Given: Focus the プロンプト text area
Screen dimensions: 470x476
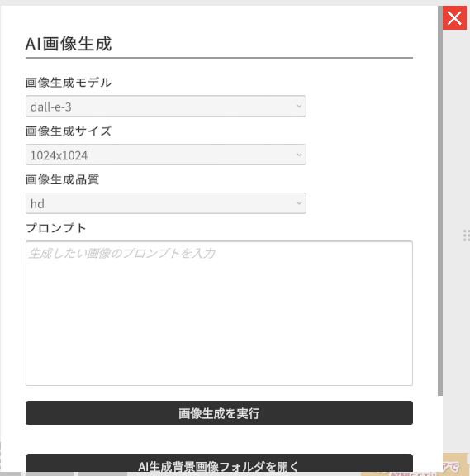Looking at the screenshot, I should 219,313.
